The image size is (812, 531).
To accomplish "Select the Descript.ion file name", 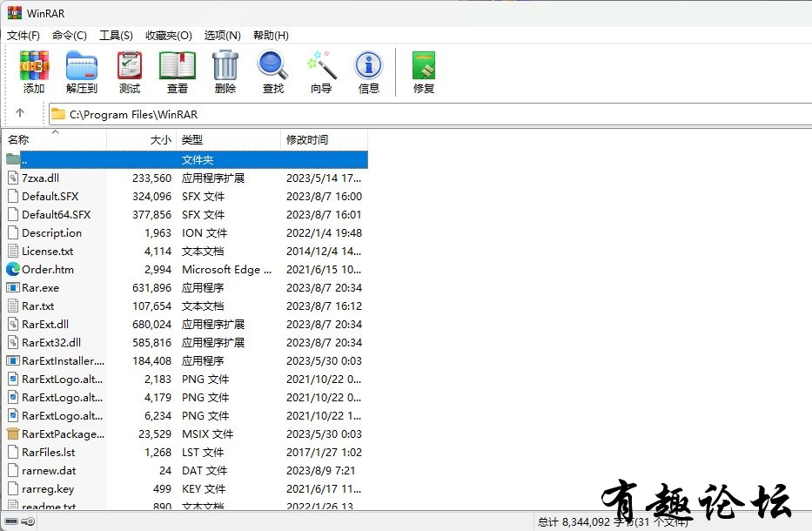I will tap(52, 233).
